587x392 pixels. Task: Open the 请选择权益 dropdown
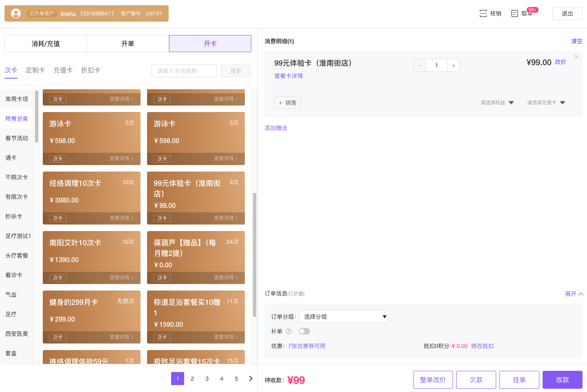pyautogui.click(x=497, y=103)
